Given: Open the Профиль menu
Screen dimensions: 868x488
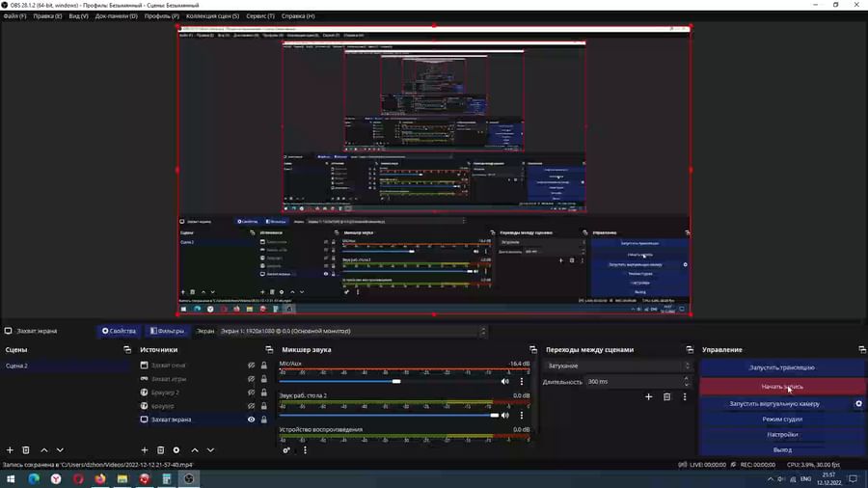Looking at the screenshot, I should point(162,16).
